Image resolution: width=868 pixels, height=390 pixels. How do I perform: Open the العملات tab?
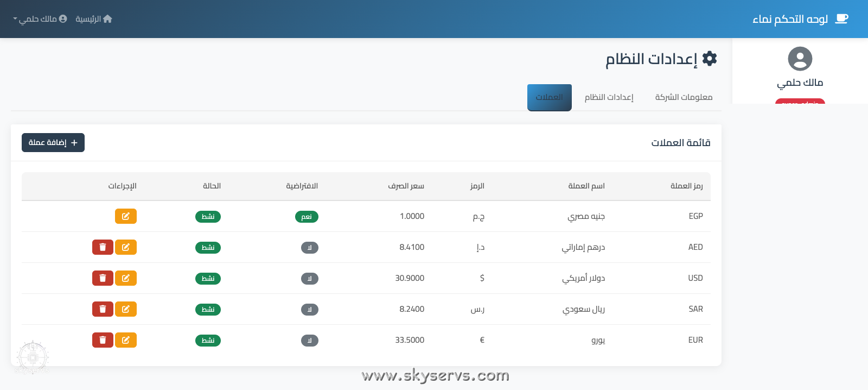[x=550, y=97]
